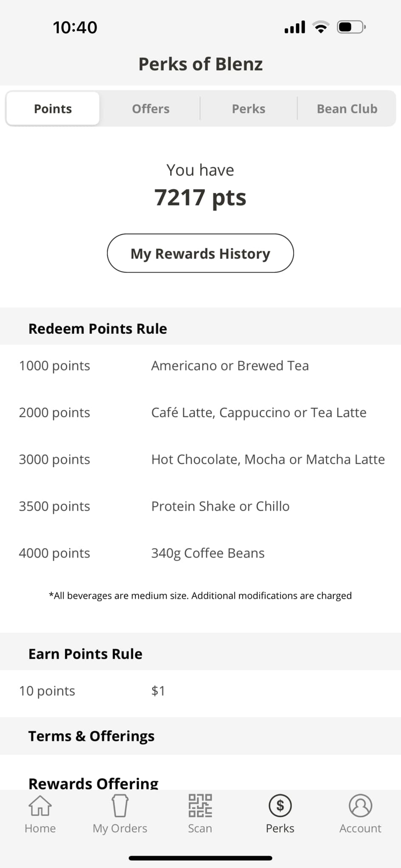Select the Points tab
The image size is (401, 868).
pos(53,108)
